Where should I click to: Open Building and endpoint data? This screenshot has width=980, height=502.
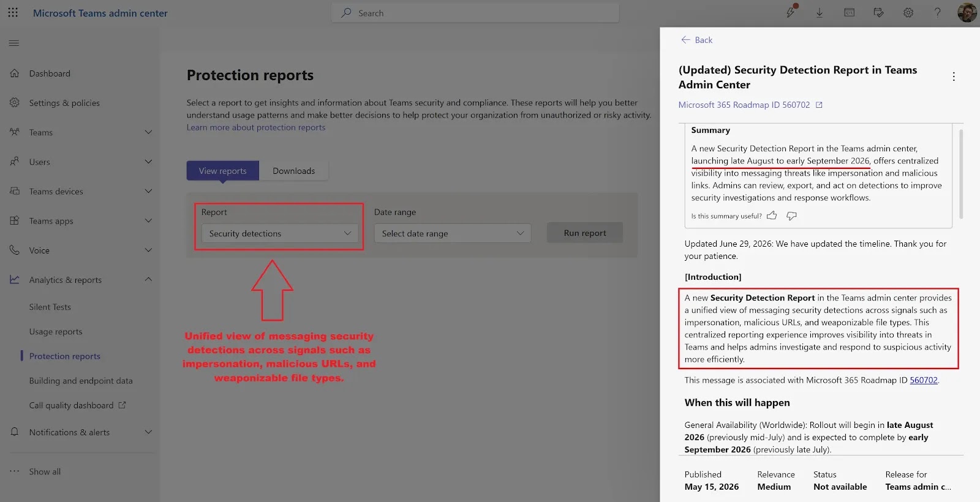81,380
